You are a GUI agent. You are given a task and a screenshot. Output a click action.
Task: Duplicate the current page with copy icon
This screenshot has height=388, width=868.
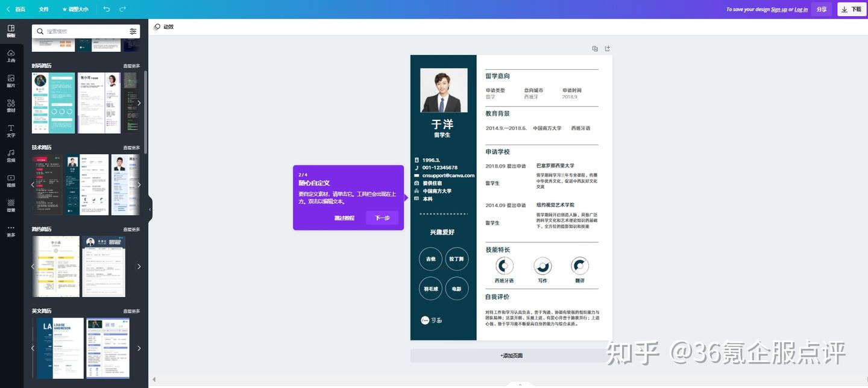pyautogui.click(x=594, y=48)
